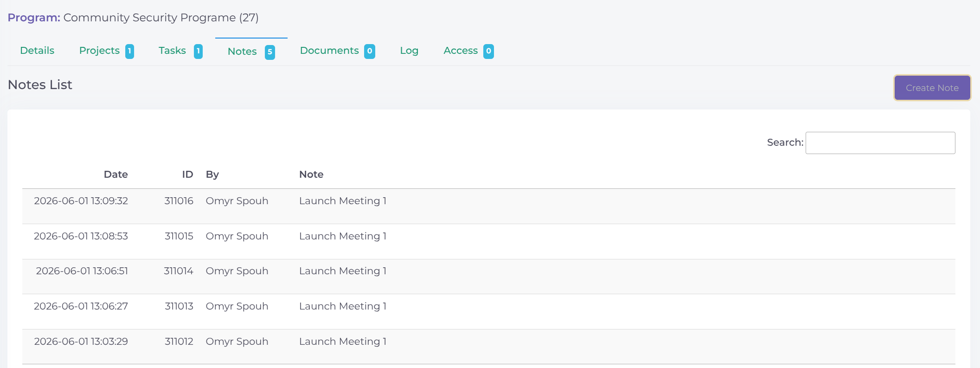Click note ID 311012
Viewport: 980px width, 368px height.
[x=179, y=342]
